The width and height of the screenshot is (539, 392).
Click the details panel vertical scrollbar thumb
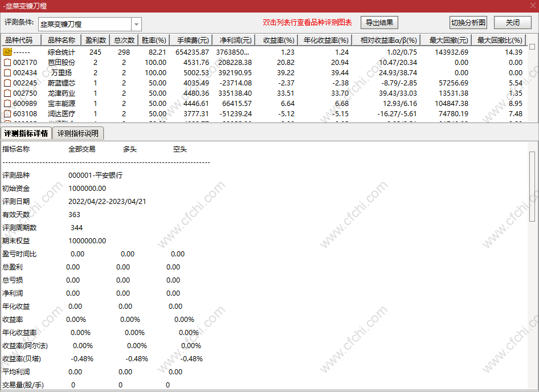tap(532, 186)
